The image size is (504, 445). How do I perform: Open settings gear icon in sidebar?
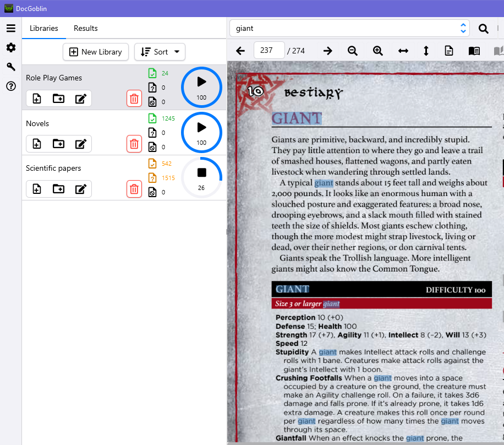(x=11, y=47)
